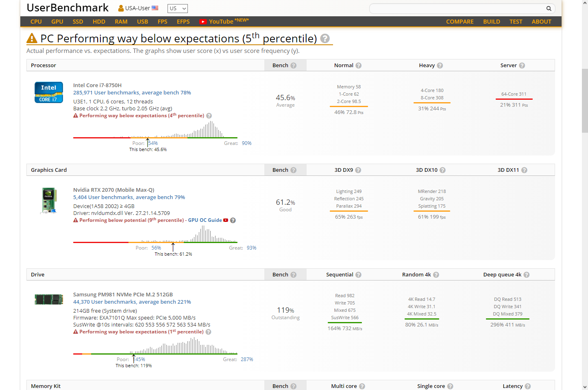
Task: Click processor Poor 54% value
Action: (x=153, y=143)
